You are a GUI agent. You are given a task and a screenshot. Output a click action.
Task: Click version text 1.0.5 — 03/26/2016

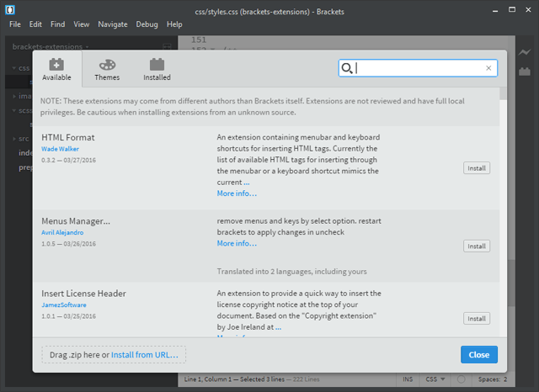[x=69, y=244]
